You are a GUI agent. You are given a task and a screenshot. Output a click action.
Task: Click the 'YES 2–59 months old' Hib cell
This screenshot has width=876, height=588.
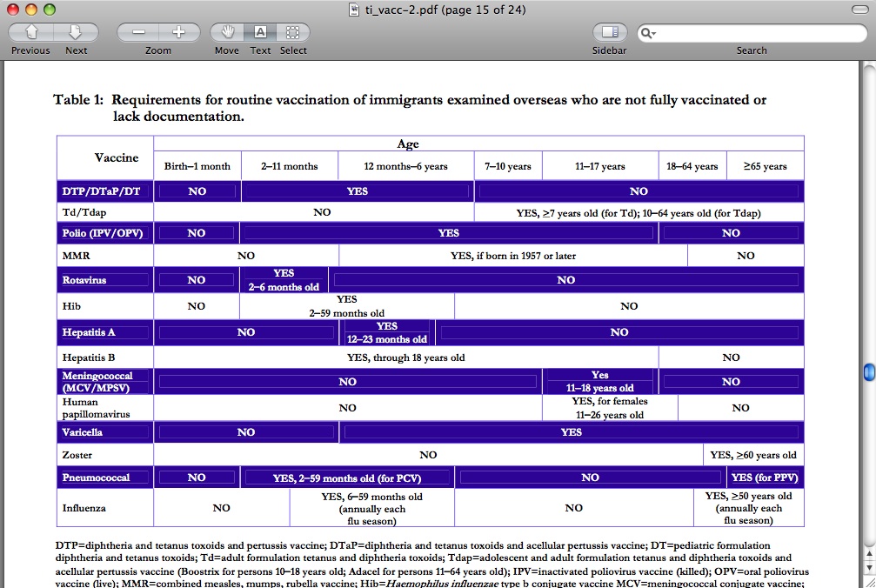coord(347,306)
